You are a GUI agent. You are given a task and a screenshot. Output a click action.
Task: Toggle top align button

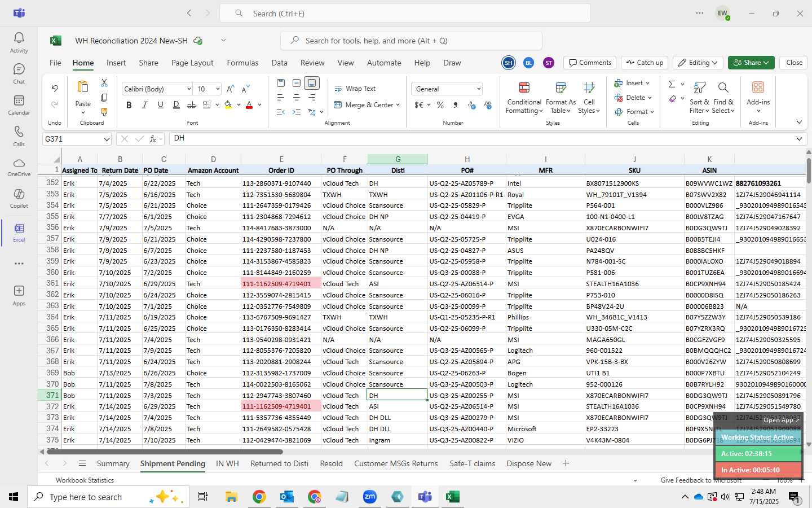tap(281, 83)
